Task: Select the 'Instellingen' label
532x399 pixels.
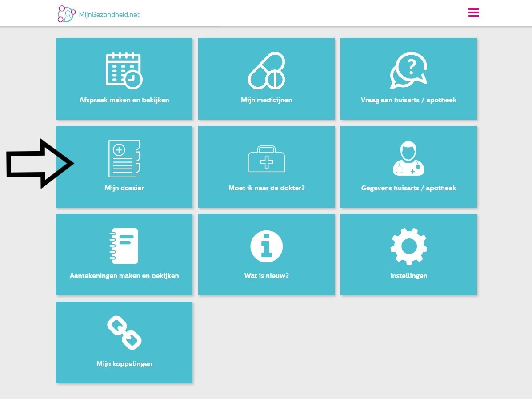Action: pyautogui.click(x=408, y=275)
